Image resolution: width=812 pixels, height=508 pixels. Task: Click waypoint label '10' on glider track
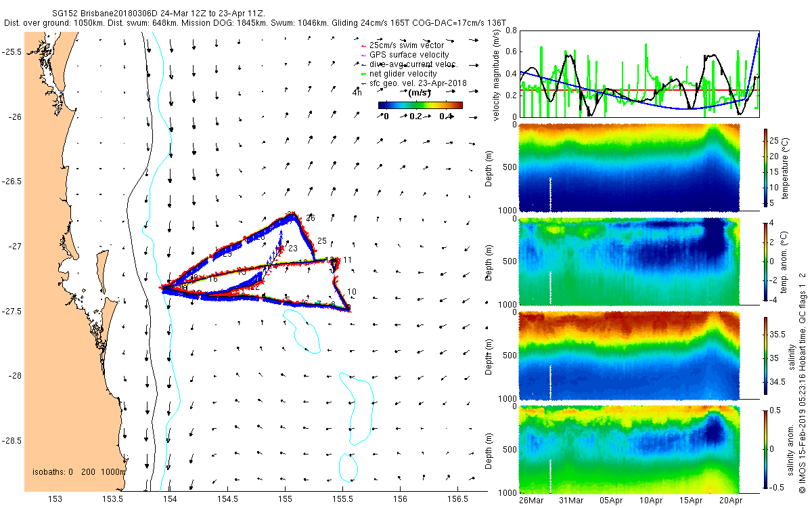[x=352, y=292]
